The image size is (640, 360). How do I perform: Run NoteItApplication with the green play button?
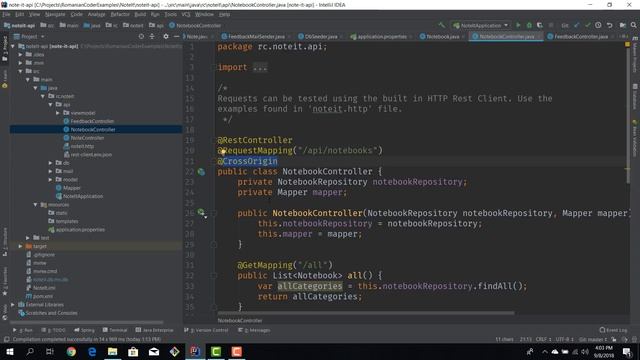point(518,25)
